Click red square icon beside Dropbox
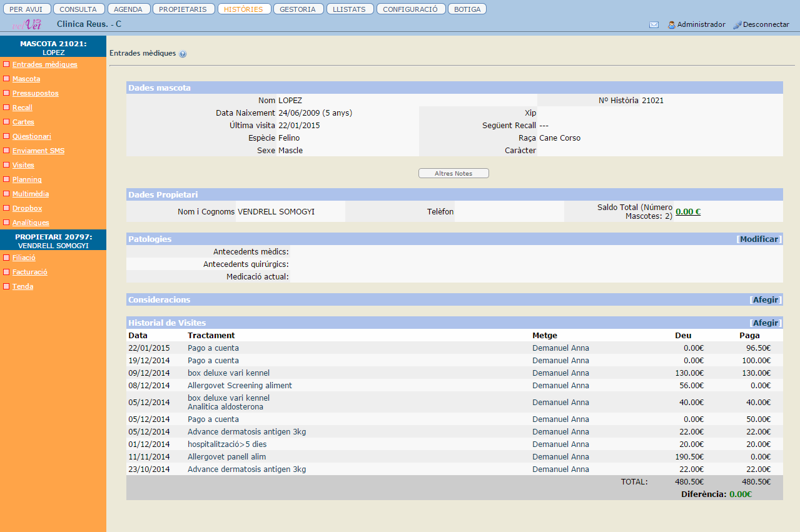 click(6, 208)
